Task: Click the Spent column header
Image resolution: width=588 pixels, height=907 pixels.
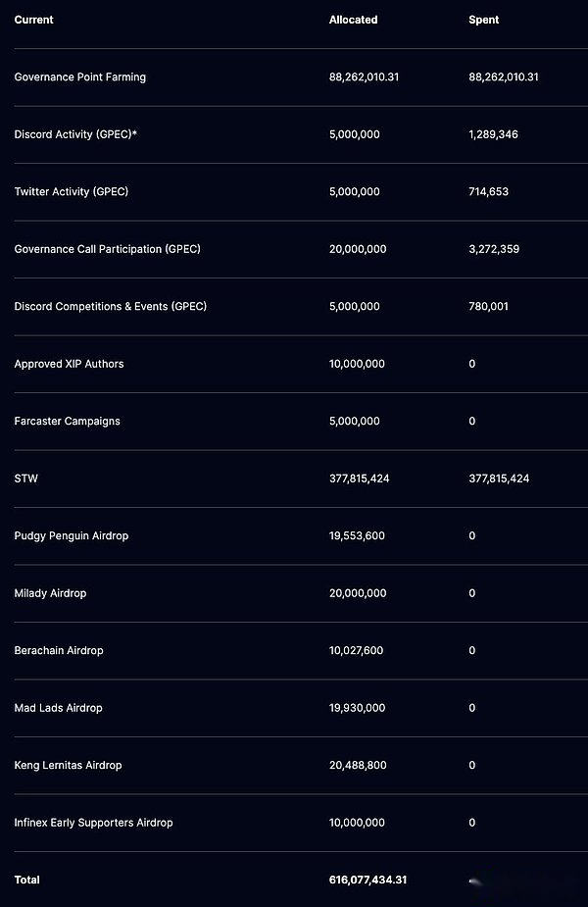Action: pos(483,20)
